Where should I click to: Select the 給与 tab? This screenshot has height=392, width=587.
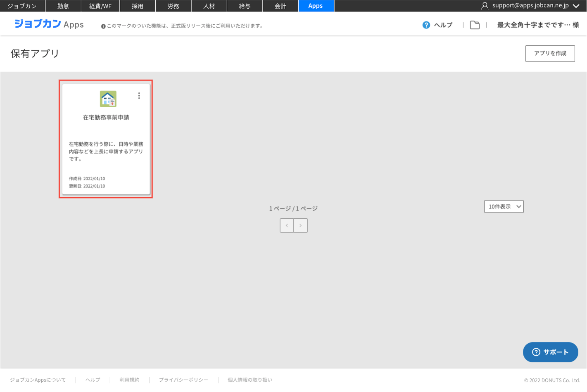245,6
